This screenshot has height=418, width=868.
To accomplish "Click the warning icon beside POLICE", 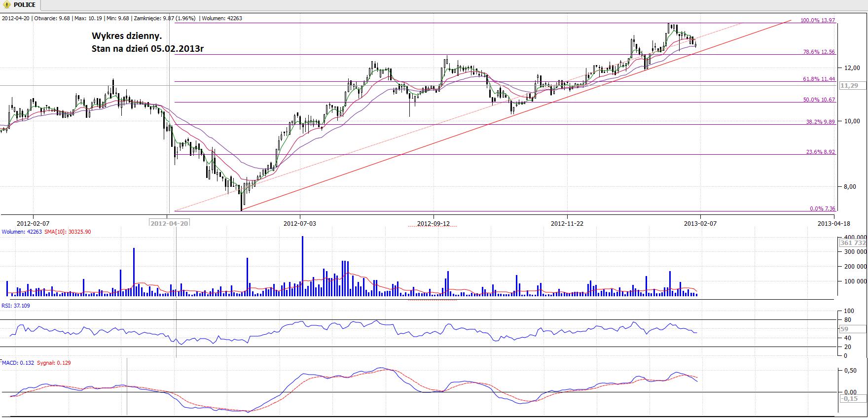I will pyautogui.click(x=7, y=5).
